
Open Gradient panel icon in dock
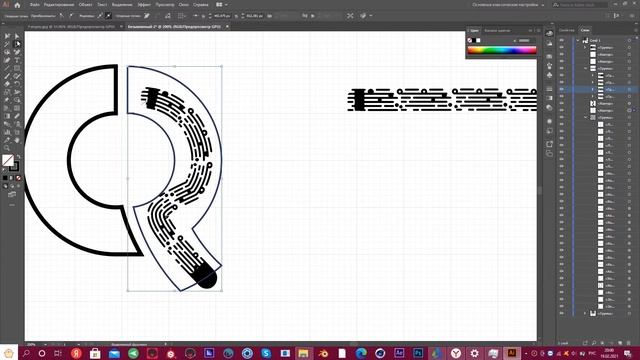(x=549, y=98)
